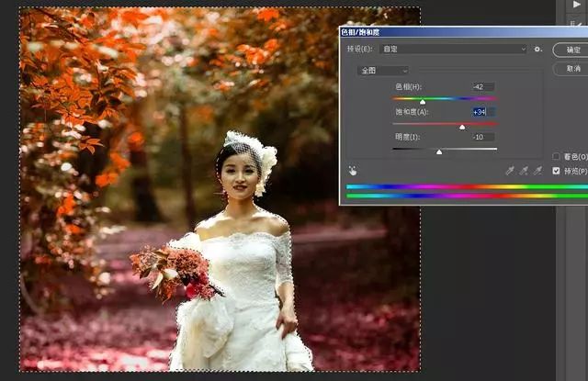Click the bride's photo on the canvas

tap(220, 189)
